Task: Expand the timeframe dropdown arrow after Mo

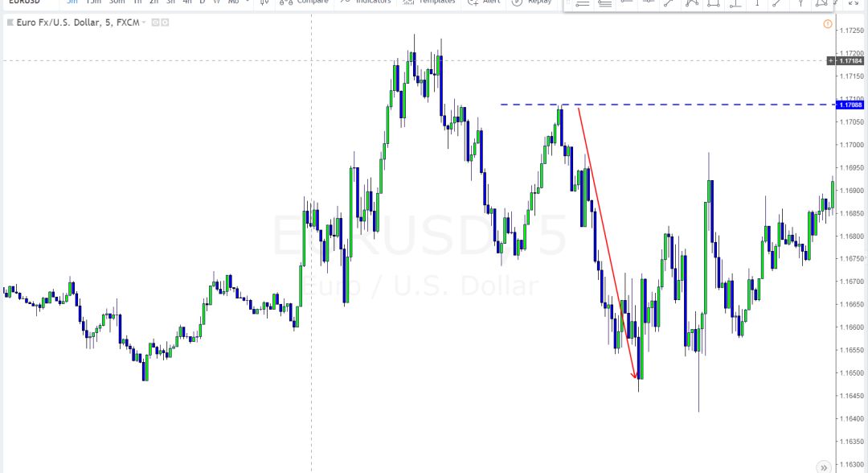Action: (248, 2)
